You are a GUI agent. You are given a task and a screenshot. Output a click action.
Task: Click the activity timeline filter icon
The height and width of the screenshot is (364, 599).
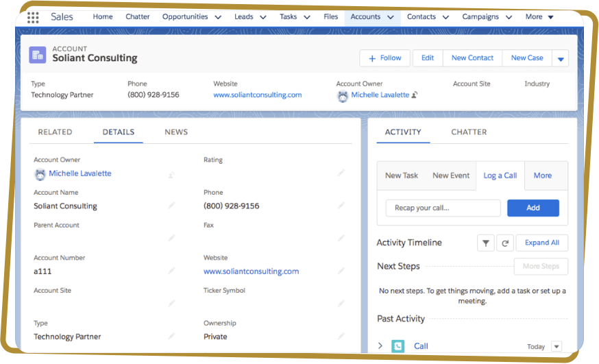tap(485, 243)
